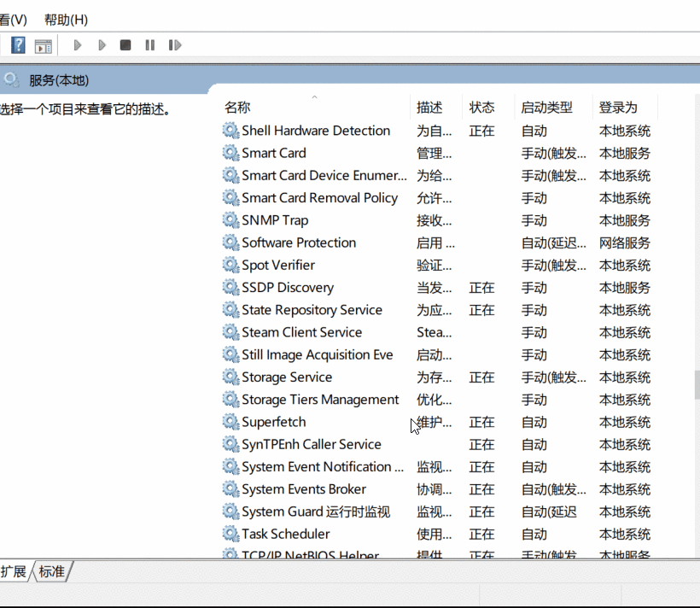Select the 扩展 tab
This screenshot has height=608, width=700.
15,572
